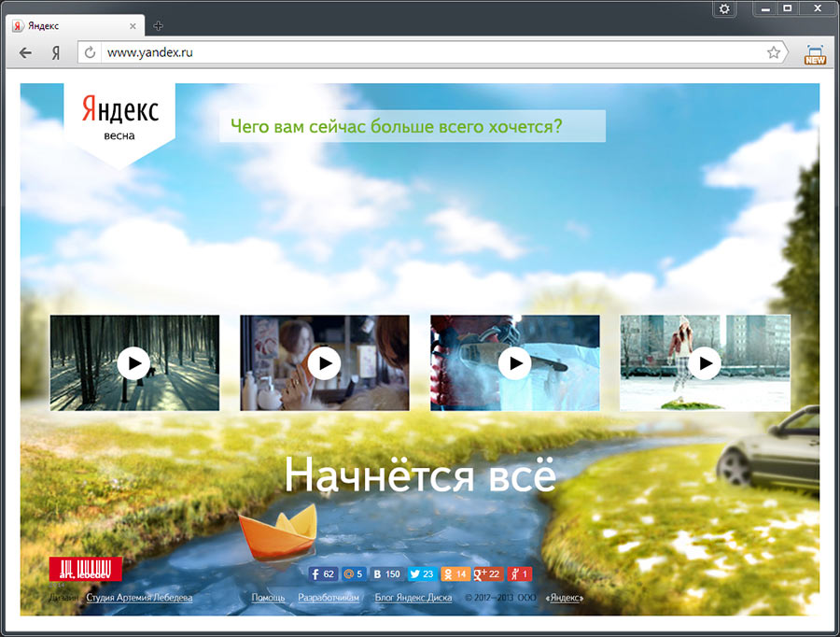Click the Yandex home 'Я' toolbar button
840x637 pixels.
[56, 53]
